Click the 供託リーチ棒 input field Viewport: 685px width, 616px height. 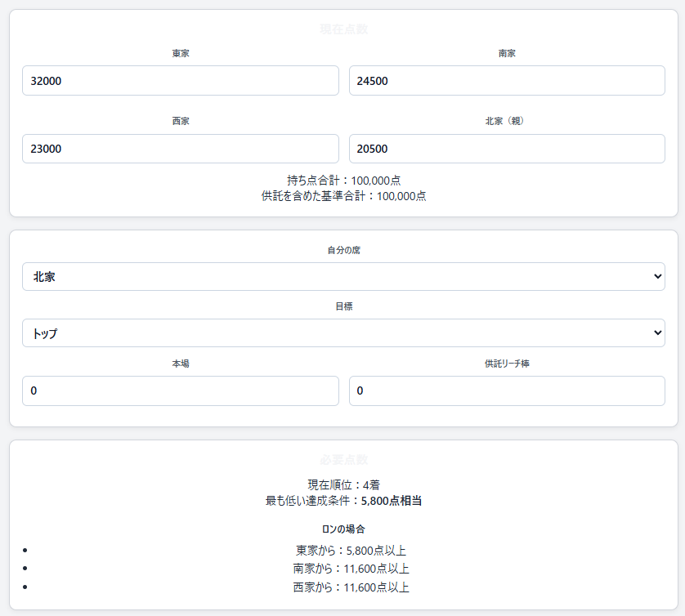[x=507, y=391]
